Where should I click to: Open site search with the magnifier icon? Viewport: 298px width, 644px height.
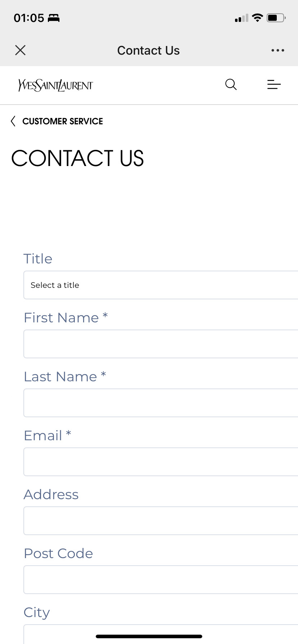(x=231, y=85)
